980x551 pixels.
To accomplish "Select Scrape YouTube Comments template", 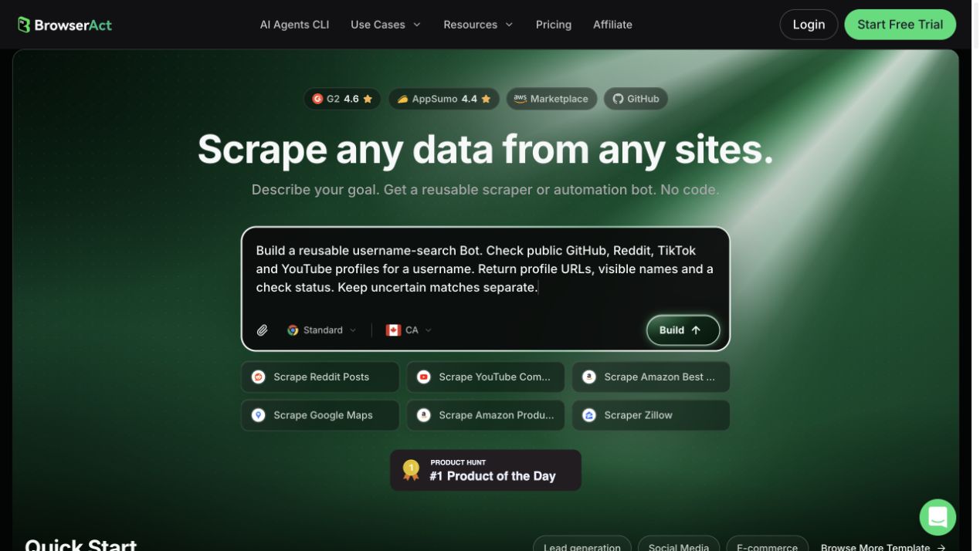I will pyautogui.click(x=486, y=377).
